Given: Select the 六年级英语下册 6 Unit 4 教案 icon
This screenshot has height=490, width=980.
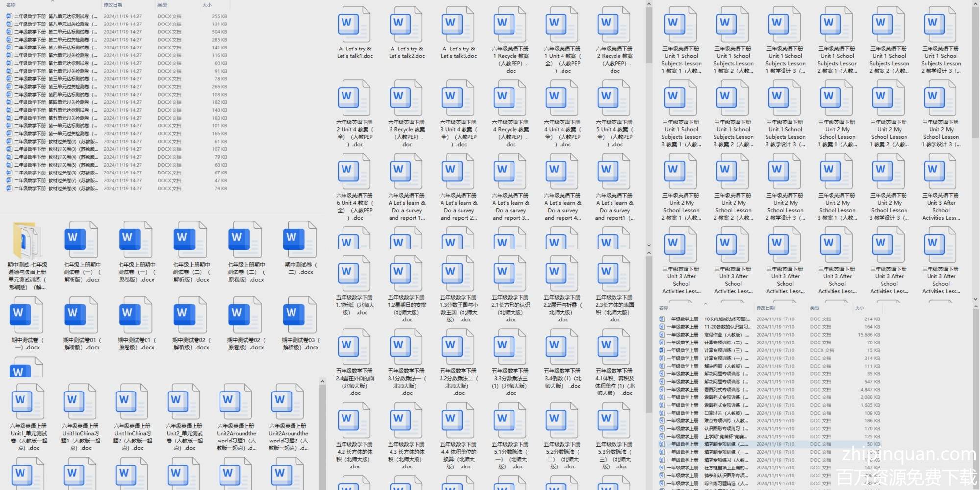Looking at the screenshot, I should point(354,171).
